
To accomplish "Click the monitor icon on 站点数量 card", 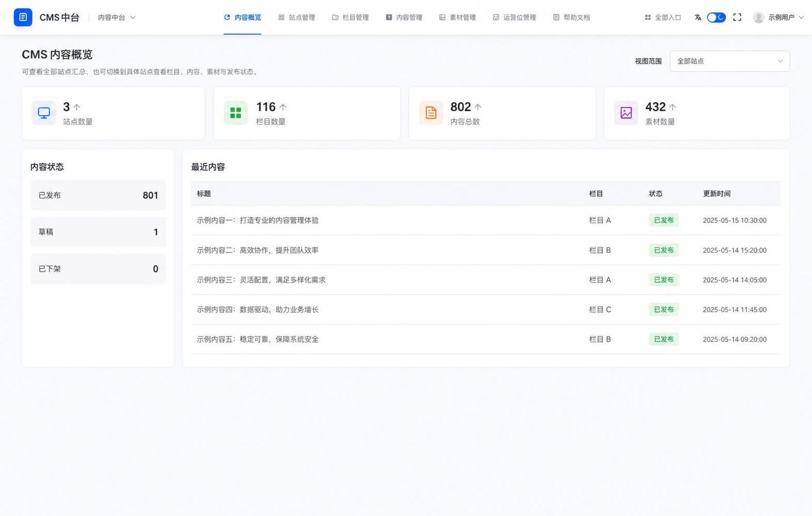I will coord(44,113).
